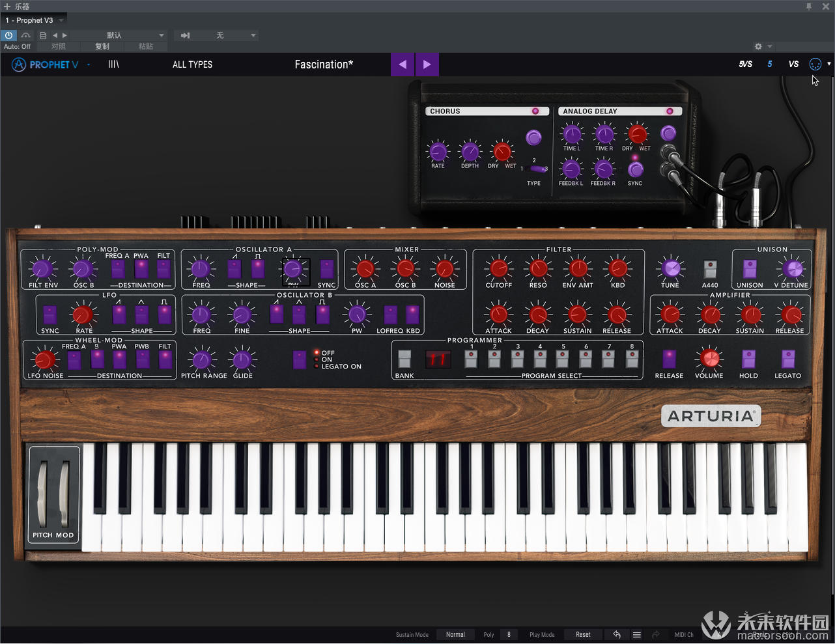Click the Poly-Mod FILT ENV knob
The height and width of the screenshot is (644, 835).
pos(42,268)
